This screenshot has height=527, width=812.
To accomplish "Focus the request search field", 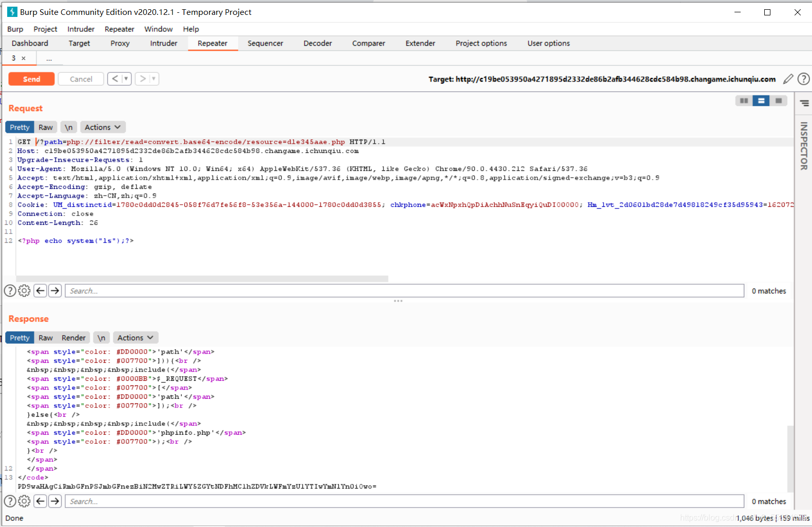I will point(404,291).
